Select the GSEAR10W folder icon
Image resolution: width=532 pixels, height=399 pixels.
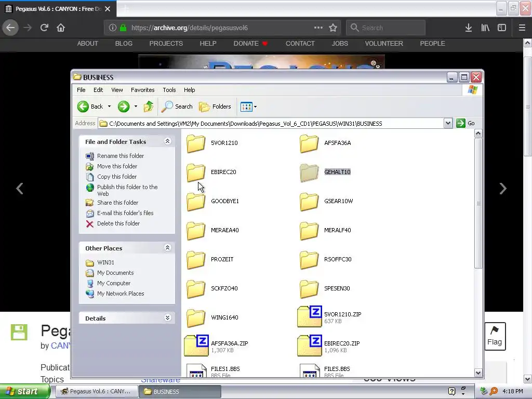point(309,202)
